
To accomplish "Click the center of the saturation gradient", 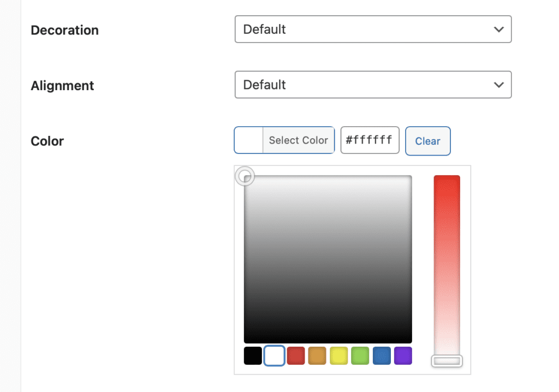I will [x=328, y=258].
